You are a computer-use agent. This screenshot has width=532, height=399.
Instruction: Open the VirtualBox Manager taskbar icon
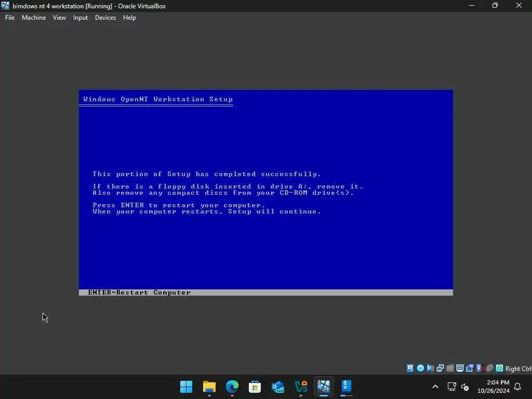pyautogui.click(x=301, y=387)
